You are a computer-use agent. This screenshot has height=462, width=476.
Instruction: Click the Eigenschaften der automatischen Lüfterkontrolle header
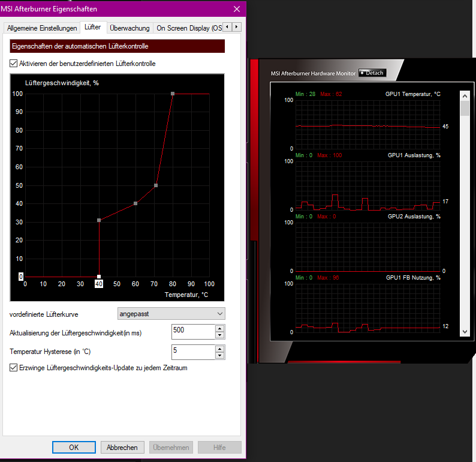[x=117, y=46]
